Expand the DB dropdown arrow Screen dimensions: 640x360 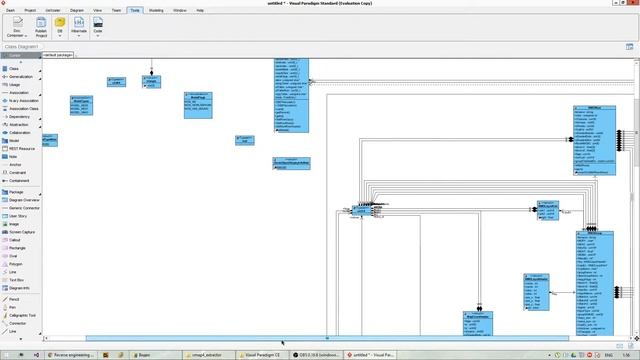60,36
